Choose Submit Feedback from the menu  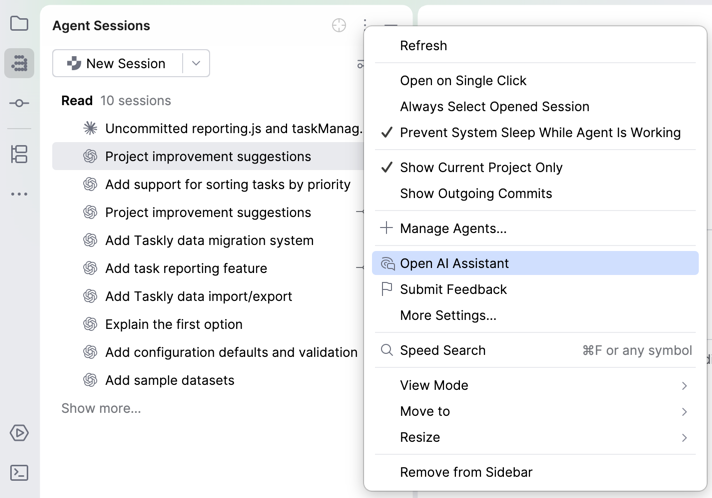coord(535,289)
